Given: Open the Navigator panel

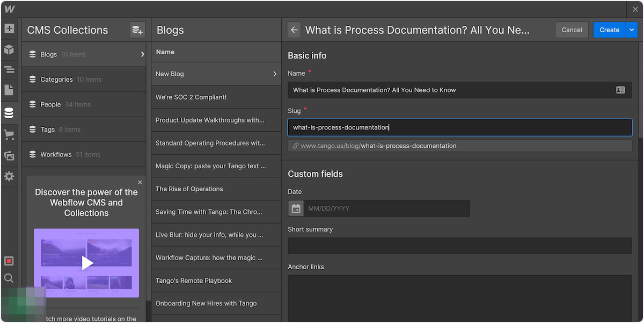Looking at the screenshot, I should 9,70.
